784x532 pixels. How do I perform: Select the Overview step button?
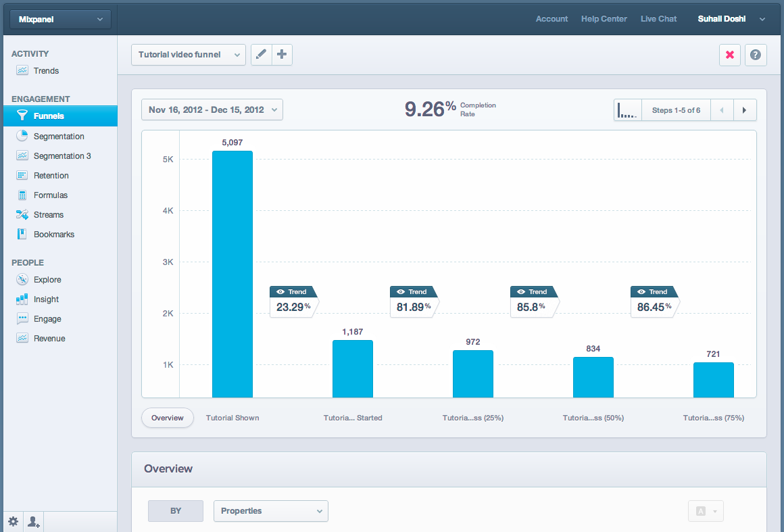click(168, 418)
